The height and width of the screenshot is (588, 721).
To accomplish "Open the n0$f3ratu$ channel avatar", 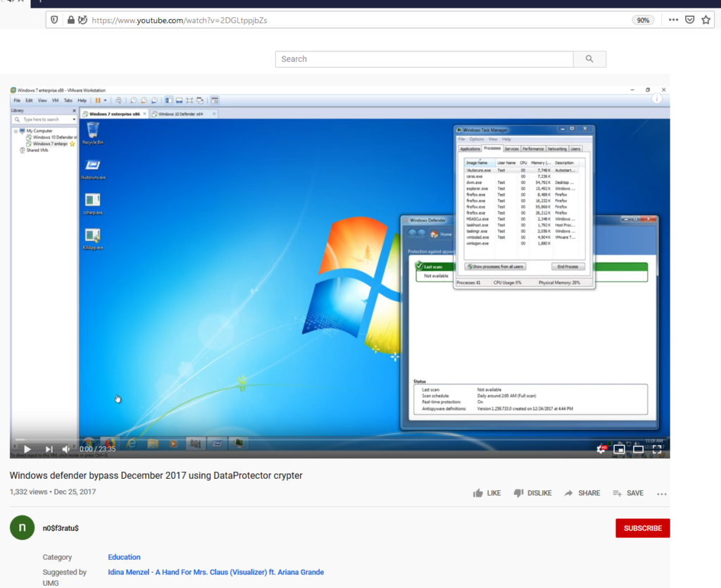I will point(22,527).
